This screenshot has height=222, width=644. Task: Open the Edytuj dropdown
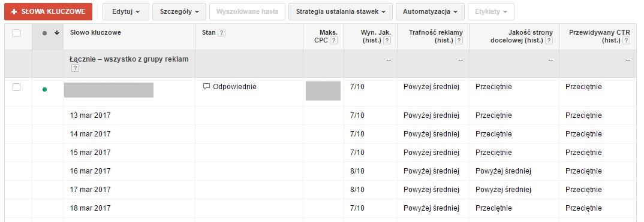pyautogui.click(x=126, y=11)
